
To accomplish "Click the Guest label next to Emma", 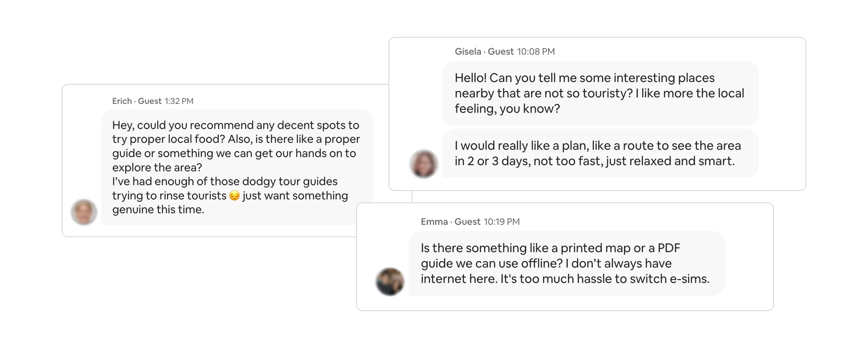I will [467, 222].
